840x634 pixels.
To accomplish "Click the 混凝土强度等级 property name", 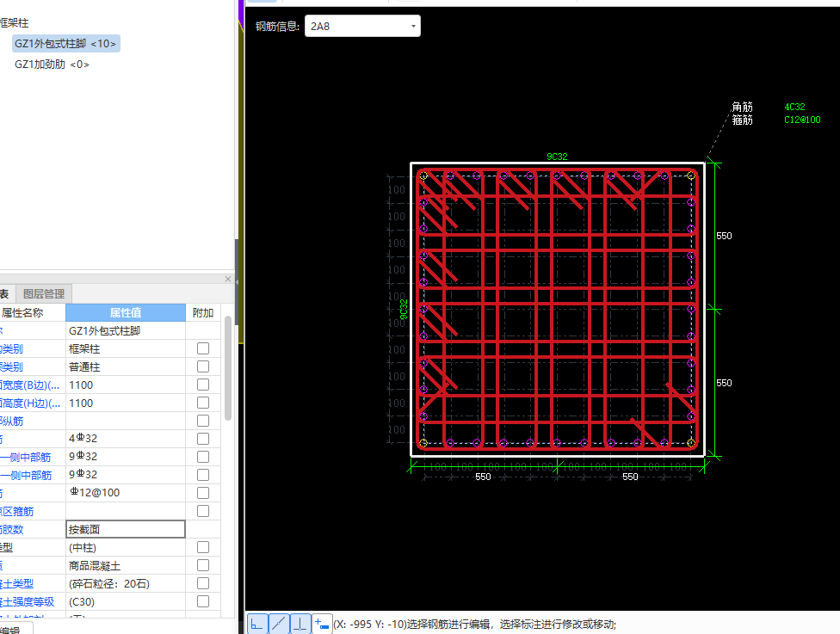I will [28, 602].
